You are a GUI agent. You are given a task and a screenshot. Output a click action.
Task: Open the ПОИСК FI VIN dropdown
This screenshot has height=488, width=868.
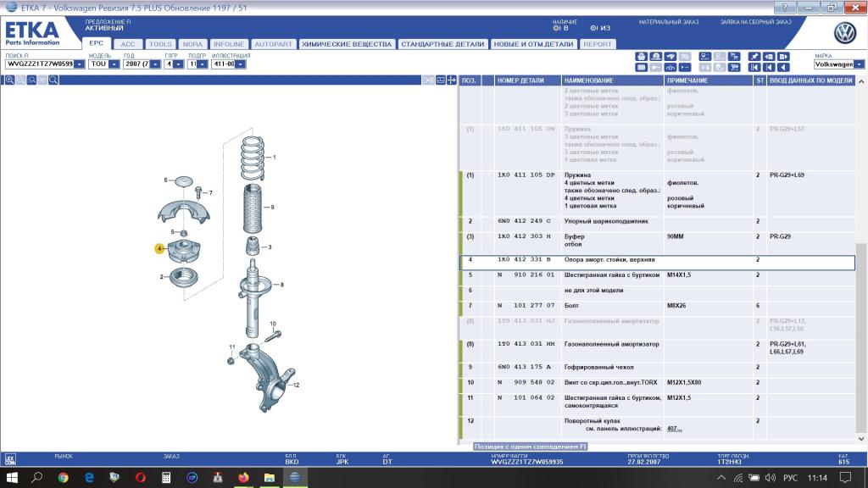(x=79, y=64)
